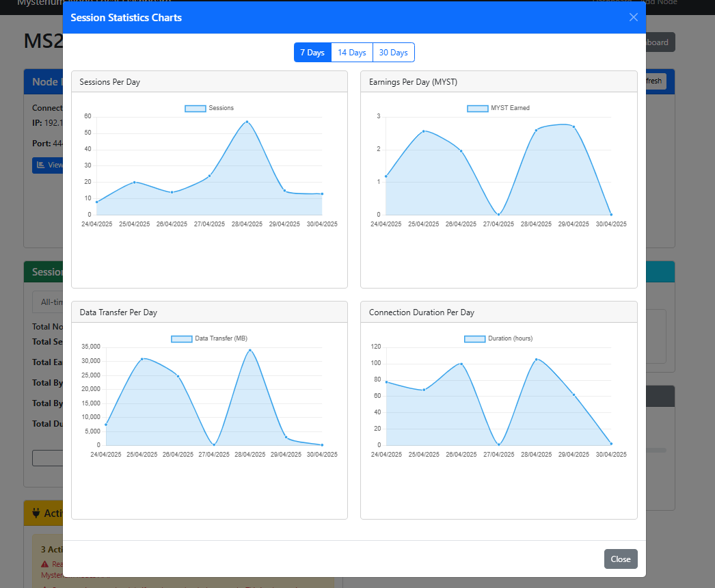Click the 29/04/2025 x-axis label under Duration chart
715x588 pixels.
point(574,455)
